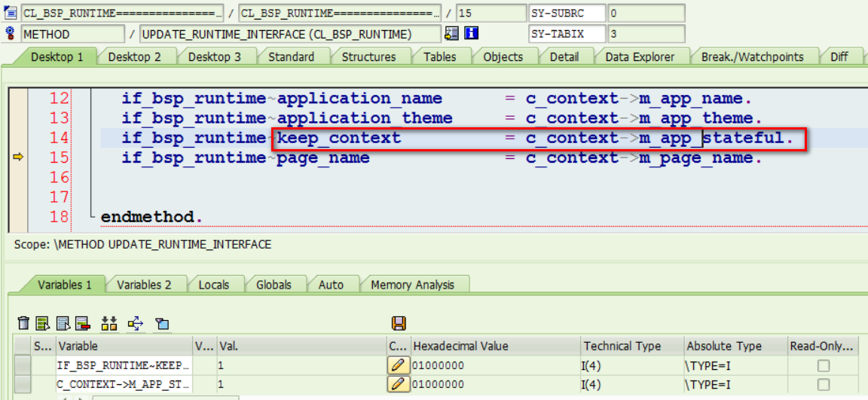Image resolution: width=868 pixels, height=400 pixels.
Task: Click the Read-Only column header
Action: click(824, 347)
